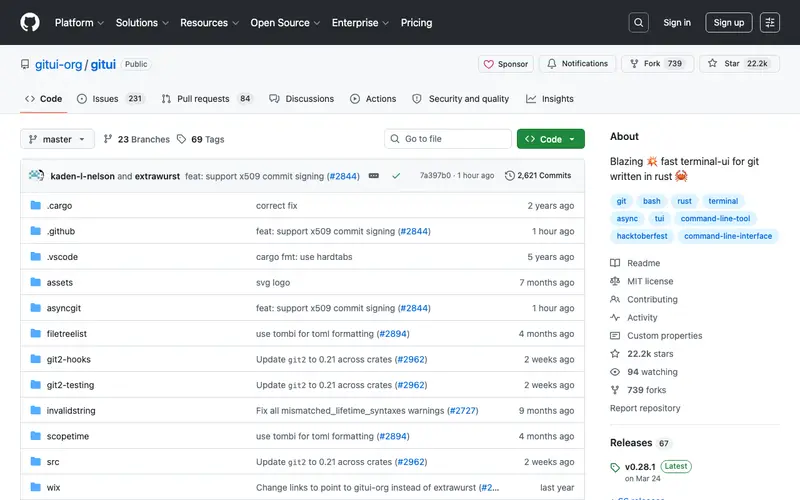The height and width of the screenshot is (500, 800).
Task: Click the Go to file search field
Action: pyautogui.click(x=447, y=139)
